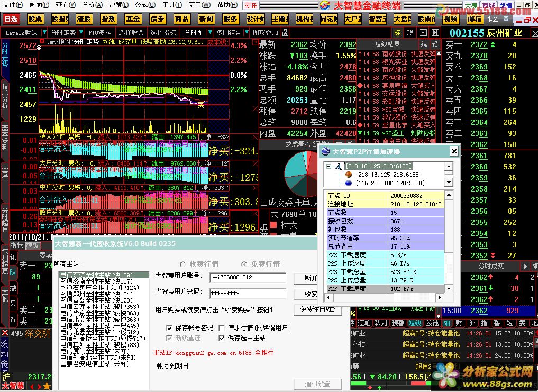Toggle the 保存选中主站 checkbox
Screen dimensions: 538x392
[222, 338]
